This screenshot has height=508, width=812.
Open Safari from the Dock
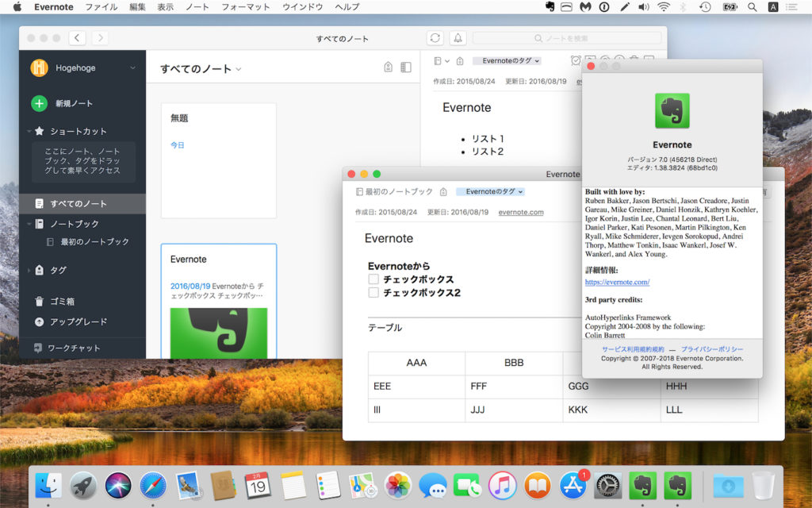[x=153, y=486]
